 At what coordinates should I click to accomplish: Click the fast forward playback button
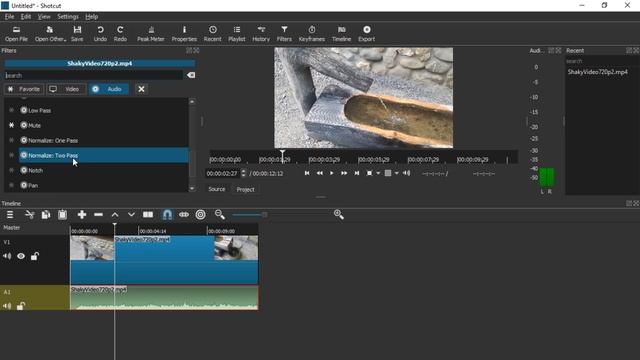pyautogui.click(x=344, y=173)
